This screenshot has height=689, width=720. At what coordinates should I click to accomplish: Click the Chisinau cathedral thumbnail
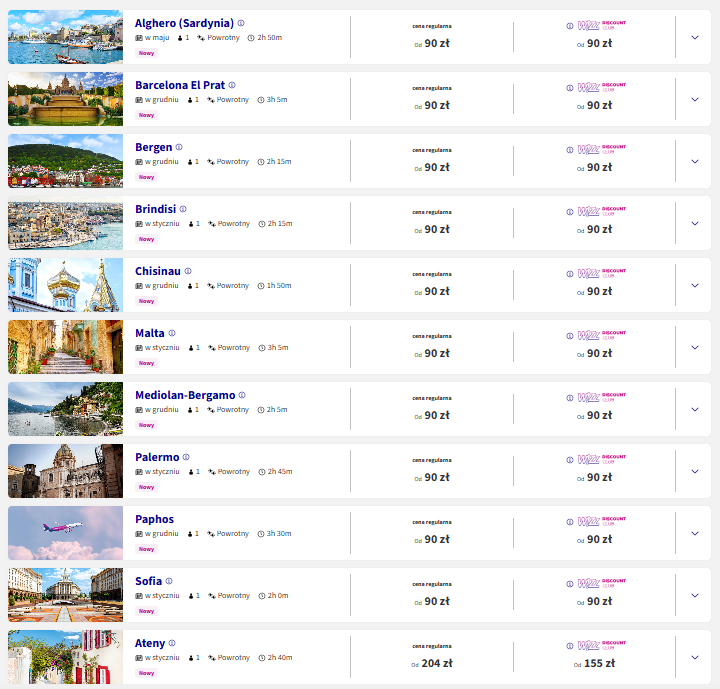[65, 285]
